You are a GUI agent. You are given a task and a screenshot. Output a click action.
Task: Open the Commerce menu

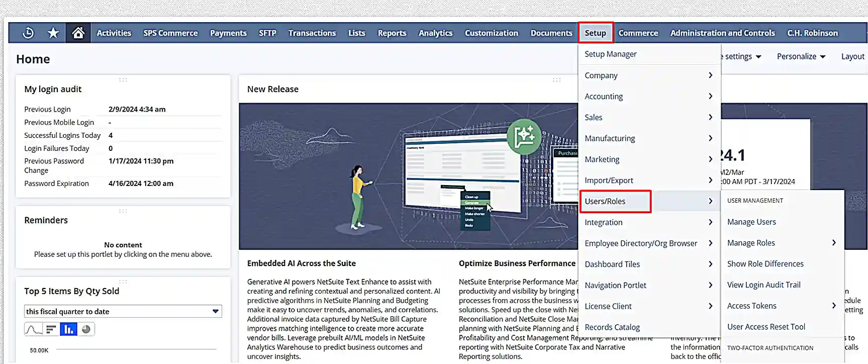coord(638,33)
